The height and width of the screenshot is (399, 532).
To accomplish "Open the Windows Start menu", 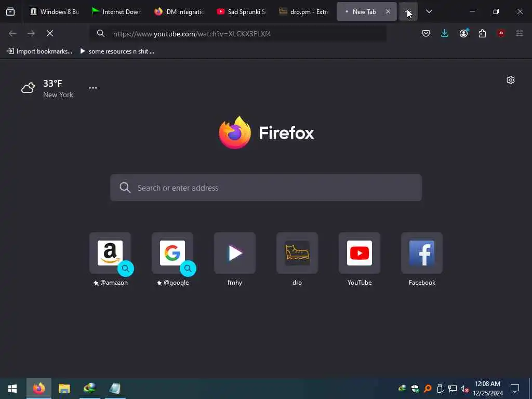I will click(x=12, y=389).
